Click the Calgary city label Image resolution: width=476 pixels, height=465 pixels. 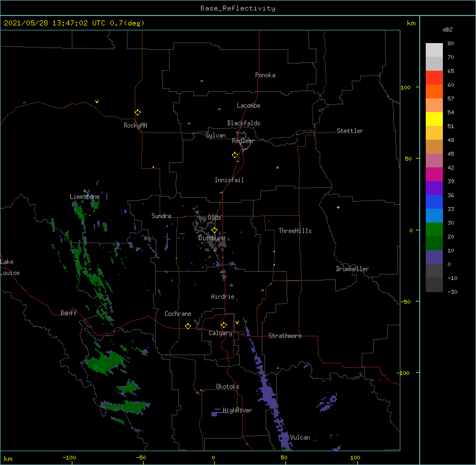220,333
